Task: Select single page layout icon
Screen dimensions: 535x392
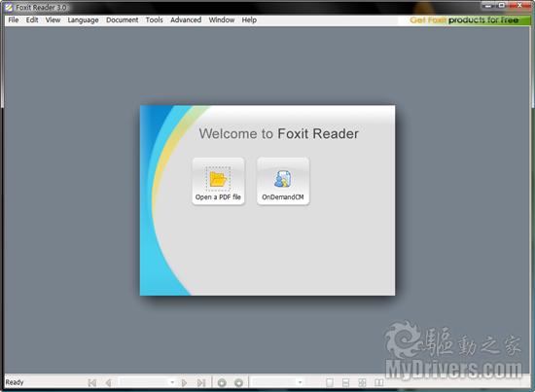Action: pyautogui.click(x=329, y=383)
